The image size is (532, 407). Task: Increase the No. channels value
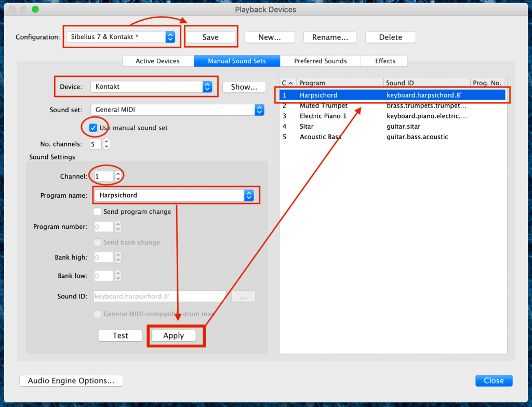pos(107,141)
